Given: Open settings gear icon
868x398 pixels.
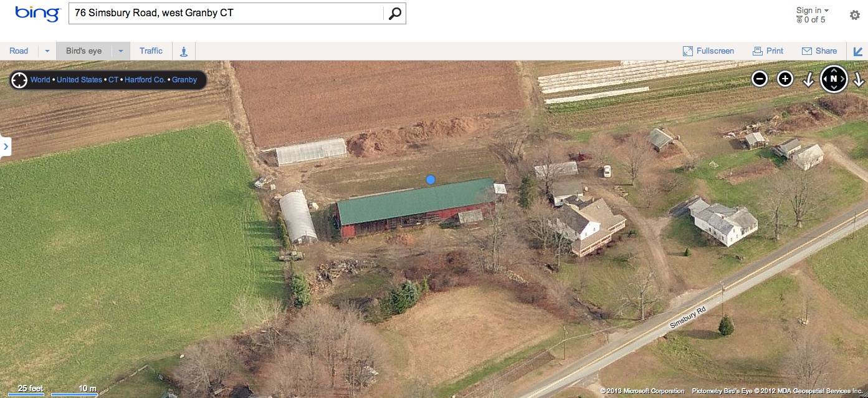Looking at the screenshot, I should pyautogui.click(x=855, y=15).
